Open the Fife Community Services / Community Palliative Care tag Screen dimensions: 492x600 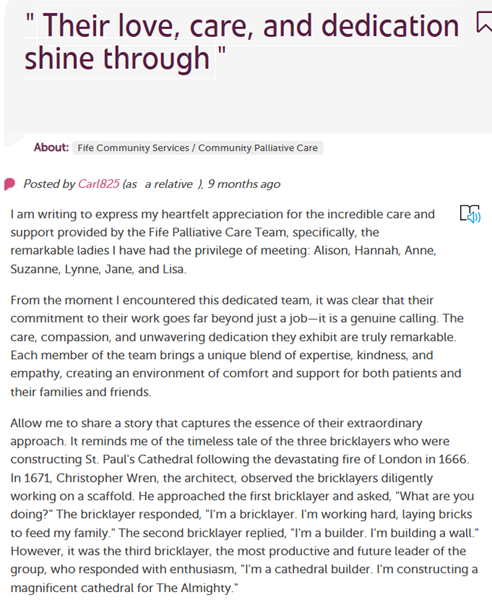click(197, 148)
